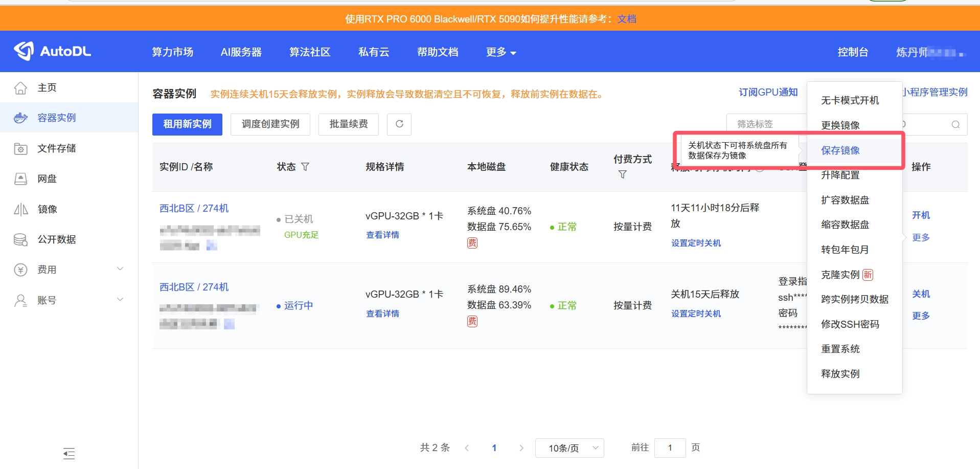Open the 网盘 section icon
980x469 pixels.
[x=20, y=178]
